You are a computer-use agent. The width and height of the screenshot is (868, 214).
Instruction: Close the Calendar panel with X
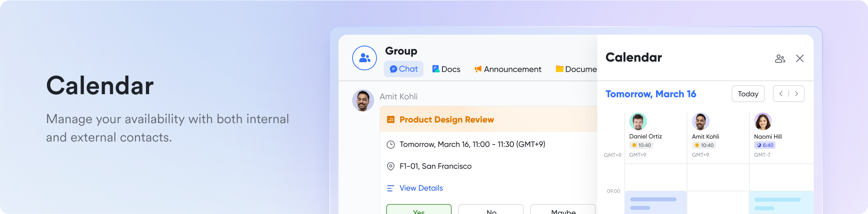(x=800, y=58)
